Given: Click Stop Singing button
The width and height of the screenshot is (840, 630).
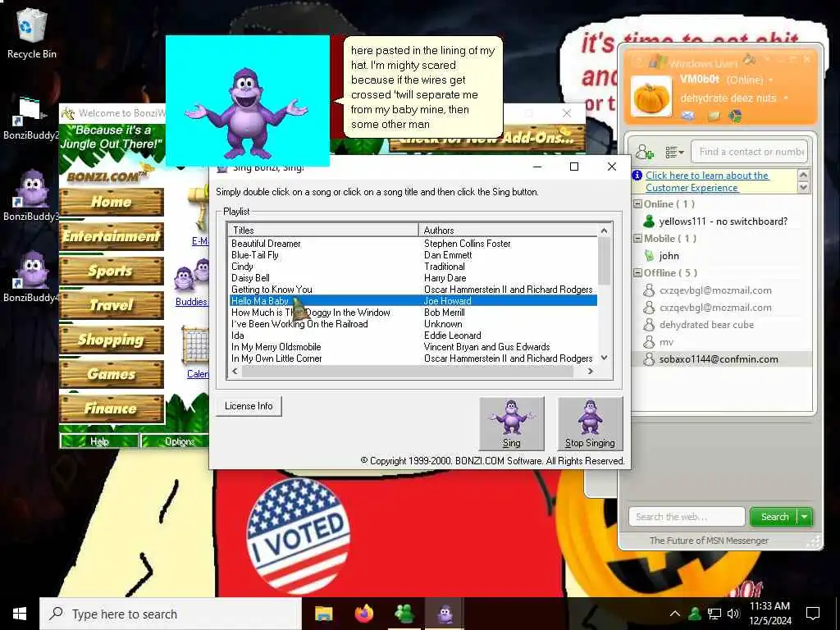Looking at the screenshot, I should 590,423.
